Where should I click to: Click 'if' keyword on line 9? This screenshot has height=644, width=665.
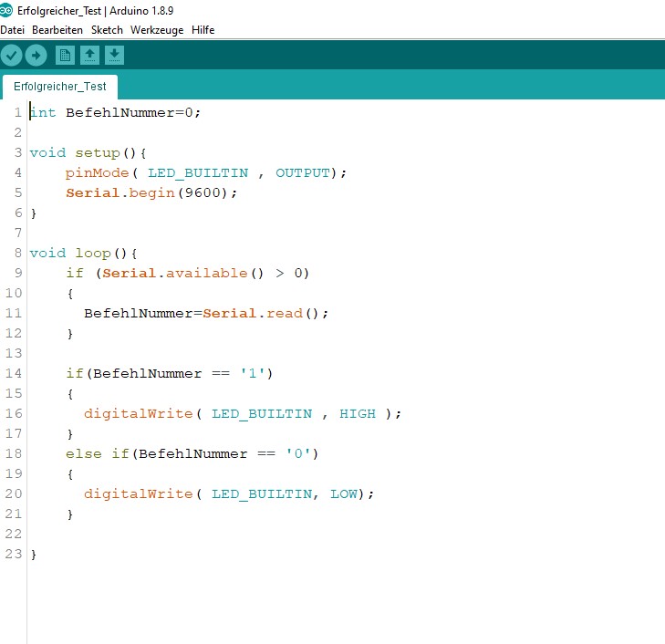pyautogui.click(x=75, y=273)
